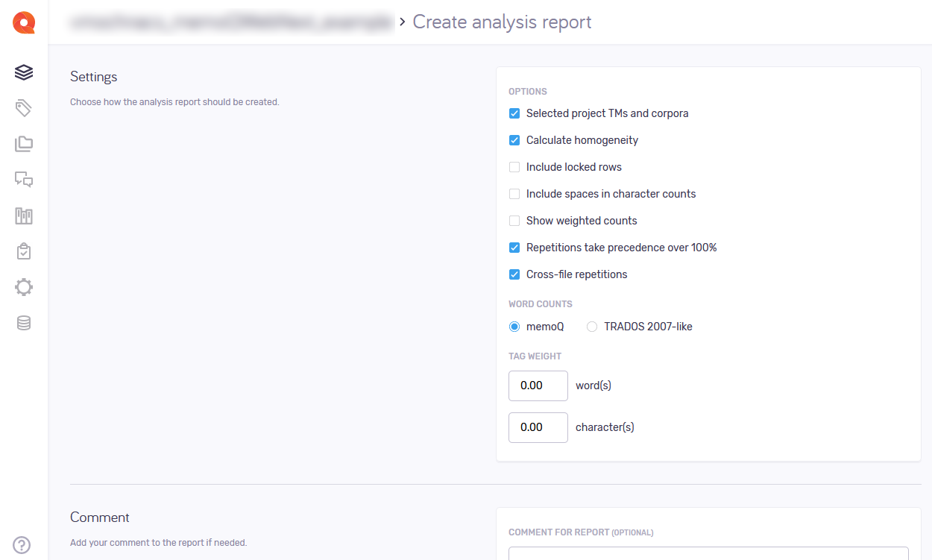932x560 pixels.
Task: Click the blurred project name breadcrumb
Action: pos(230,22)
